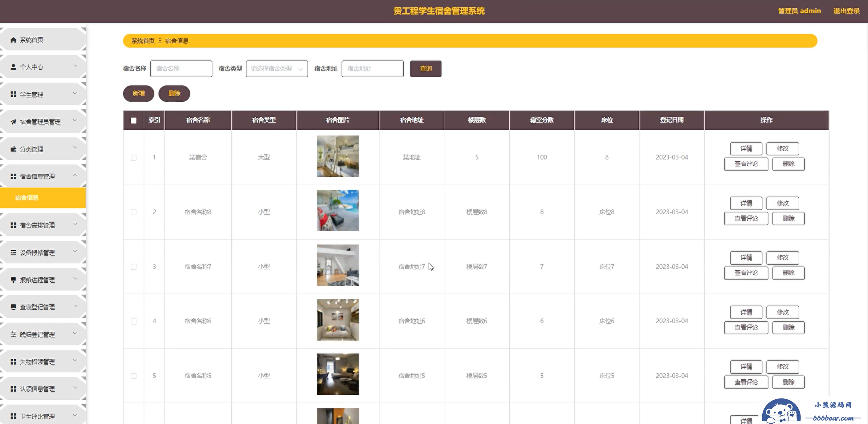The width and height of the screenshot is (868, 424).
Task: Open the loft photo of 宿舍名称7
Action: (x=338, y=265)
